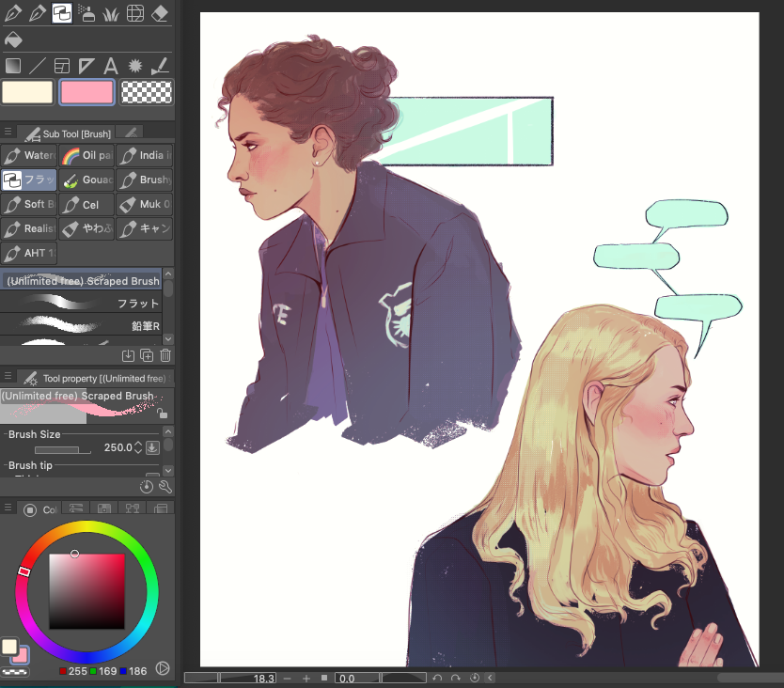Image resolution: width=784 pixels, height=688 pixels.
Task: Choose the Fill bucket tool
Action: point(13,39)
